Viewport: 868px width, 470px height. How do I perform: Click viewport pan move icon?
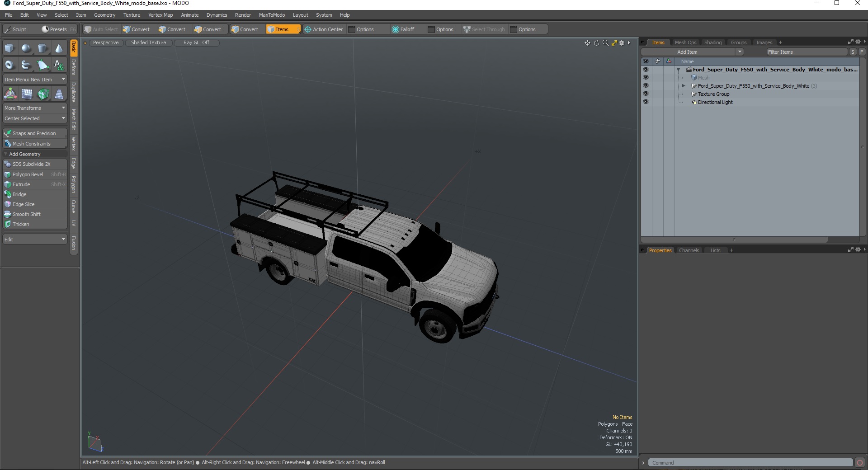(x=587, y=43)
